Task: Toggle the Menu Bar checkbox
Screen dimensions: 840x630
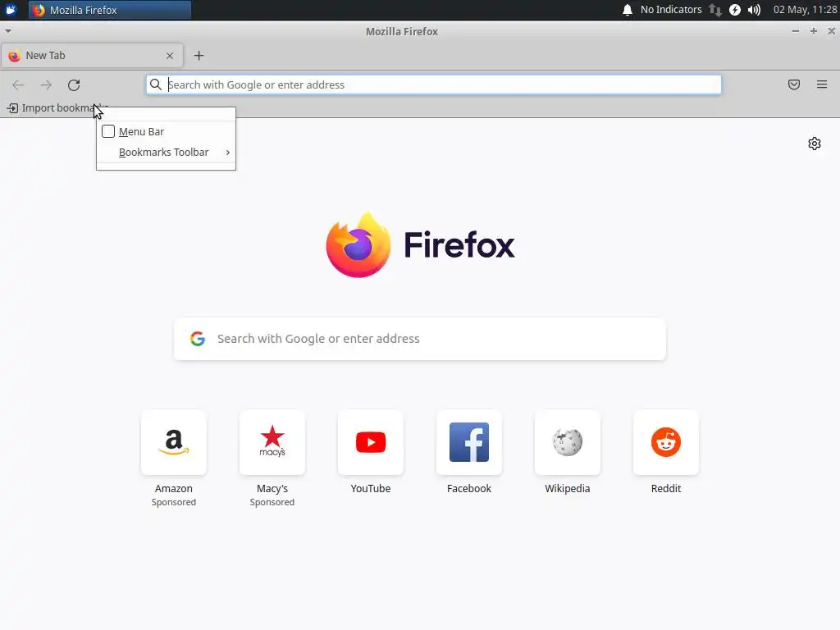Action: [x=108, y=131]
